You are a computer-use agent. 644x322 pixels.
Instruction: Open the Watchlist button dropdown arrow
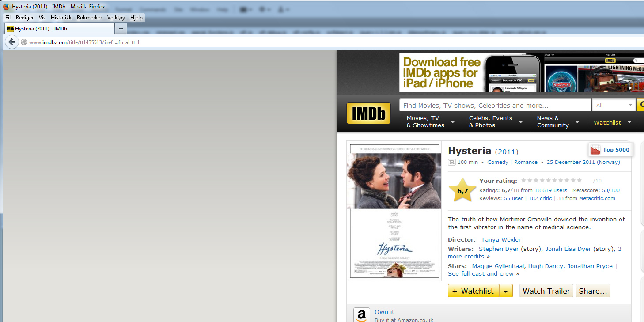coord(506,291)
